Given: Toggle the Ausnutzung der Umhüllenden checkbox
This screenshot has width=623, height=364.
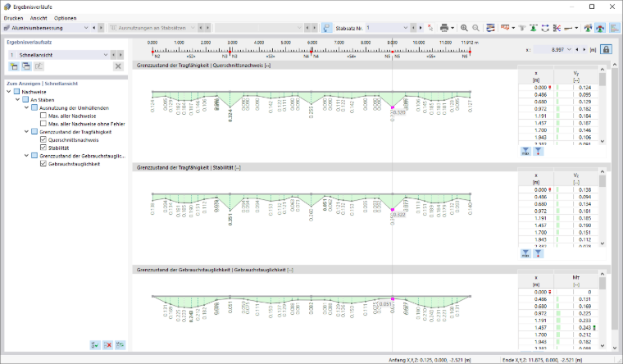Looking at the screenshot, I should (34, 107).
